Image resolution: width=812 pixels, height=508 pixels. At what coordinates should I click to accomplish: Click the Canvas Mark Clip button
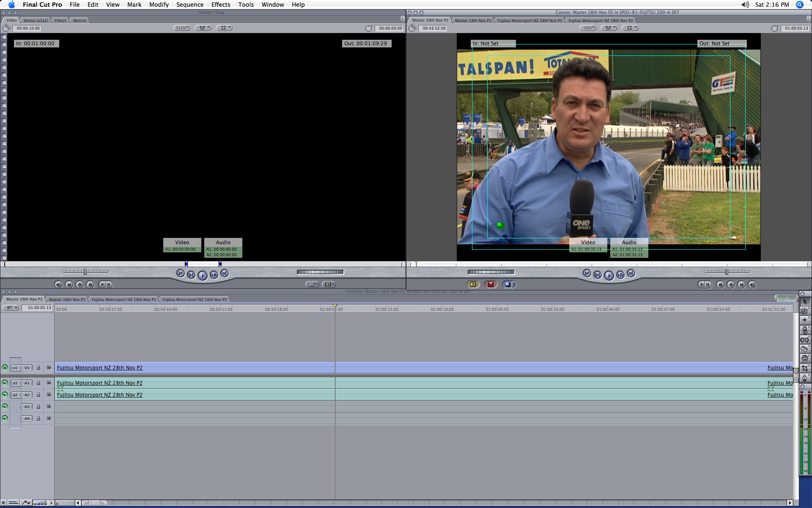[x=741, y=284]
